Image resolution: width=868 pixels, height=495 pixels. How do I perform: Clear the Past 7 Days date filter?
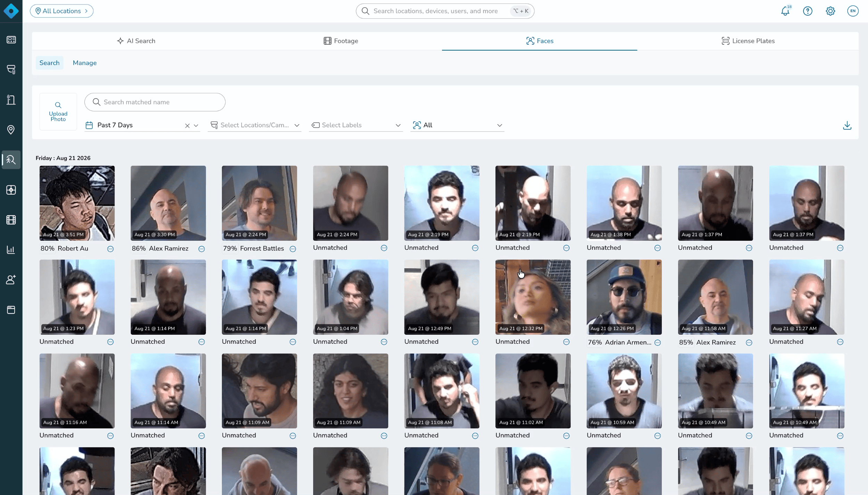187,126
